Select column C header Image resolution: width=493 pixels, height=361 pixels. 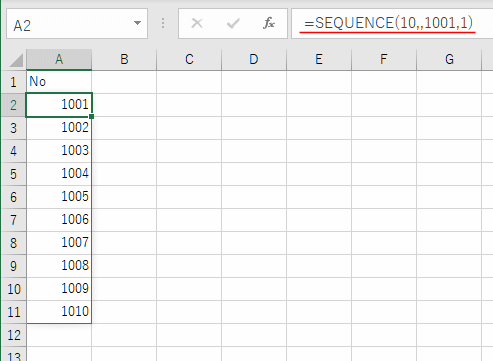189,59
